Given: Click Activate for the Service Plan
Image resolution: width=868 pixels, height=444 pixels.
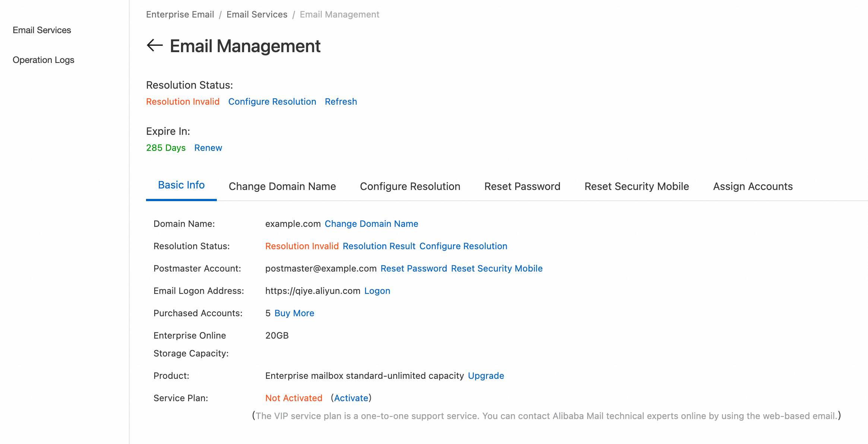Looking at the screenshot, I should 351,398.
